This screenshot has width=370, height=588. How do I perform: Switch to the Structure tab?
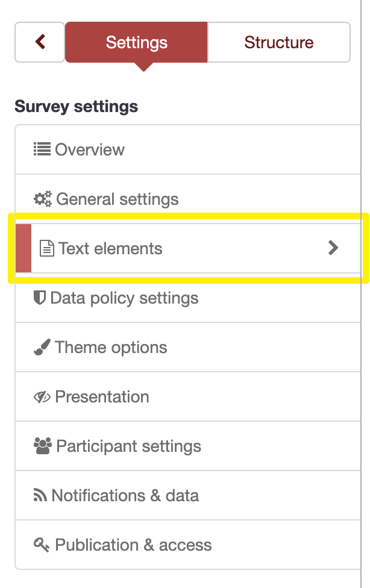[x=279, y=42]
